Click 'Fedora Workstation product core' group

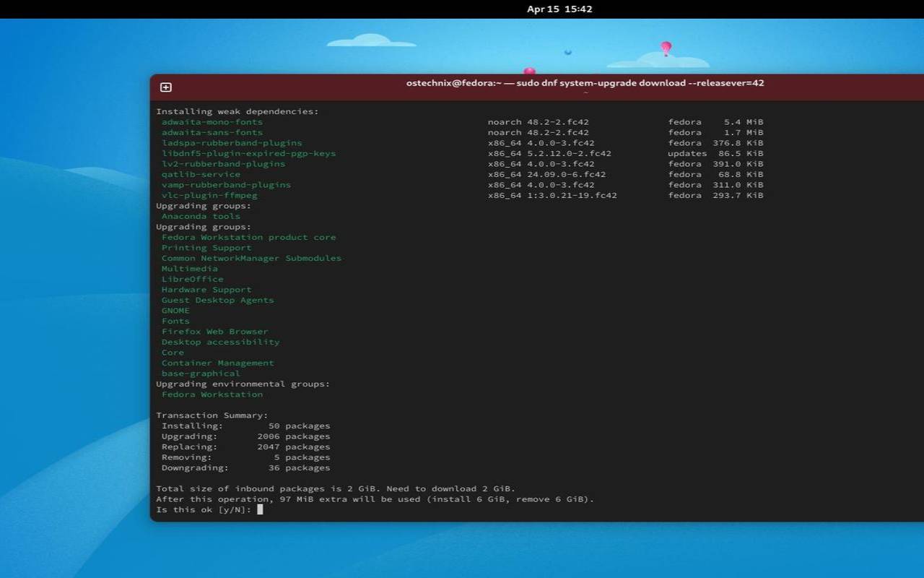248,237
